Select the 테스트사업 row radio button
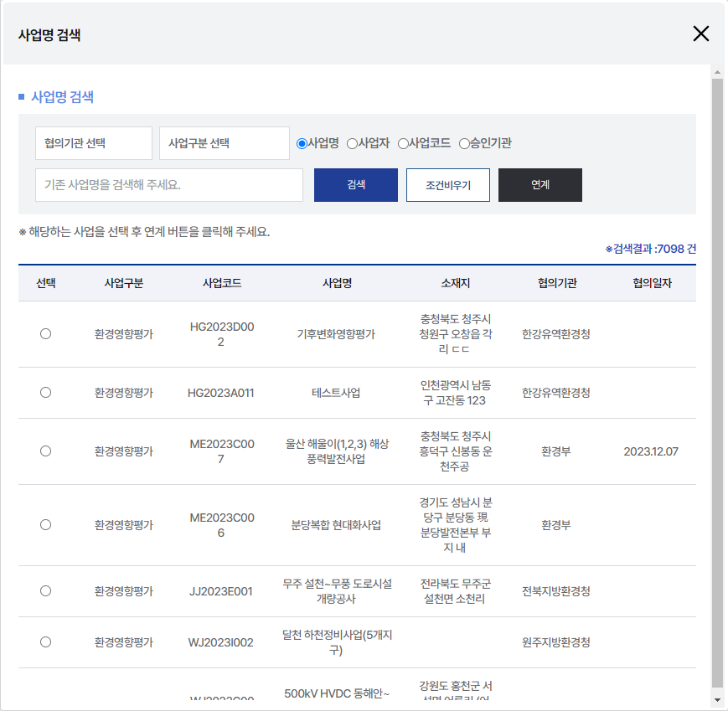This screenshot has height=711, width=728. pos(46,393)
